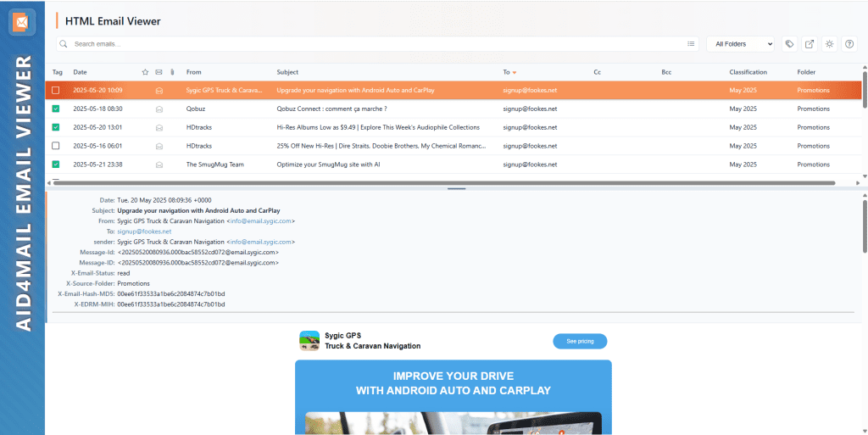Sort by the attachment paperclip column header
868x435 pixels.
(x=172, y=72)
